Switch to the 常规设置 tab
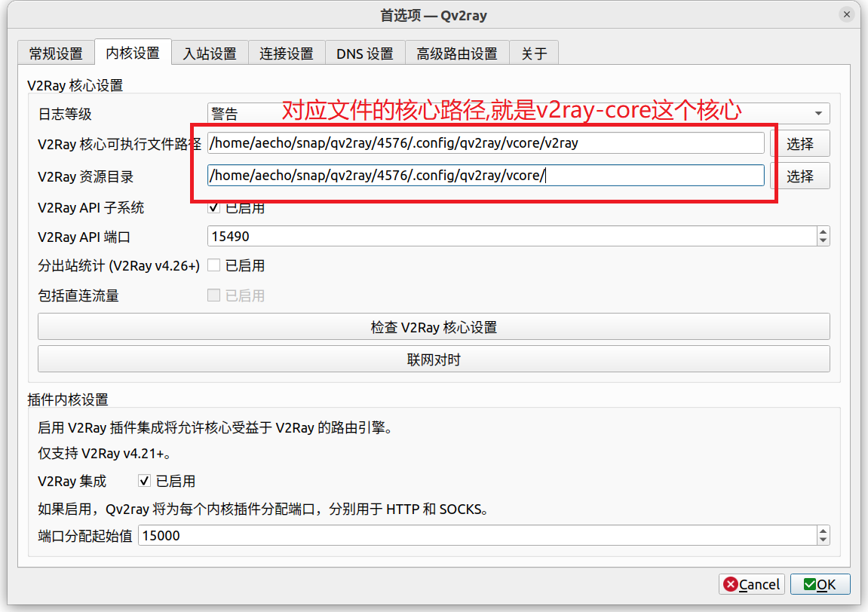 point(56,54)
